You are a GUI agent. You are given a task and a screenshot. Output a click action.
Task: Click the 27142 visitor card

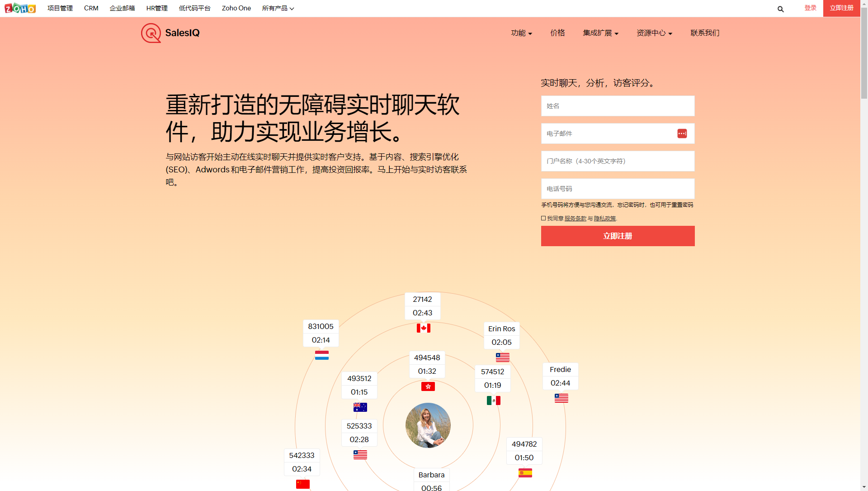click(423, 306)
